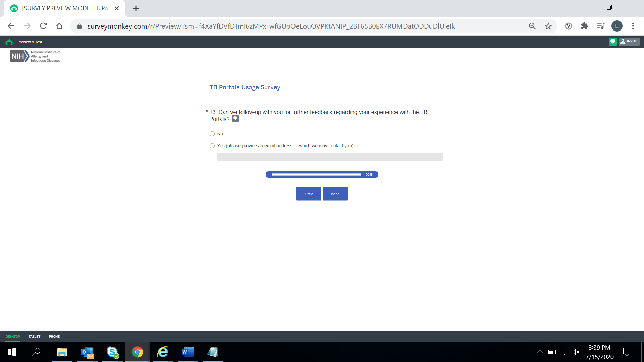This screenshot has height=362, width=644.
Task: Open Chrome three-dot menu
Action: (x=633, y=26)
